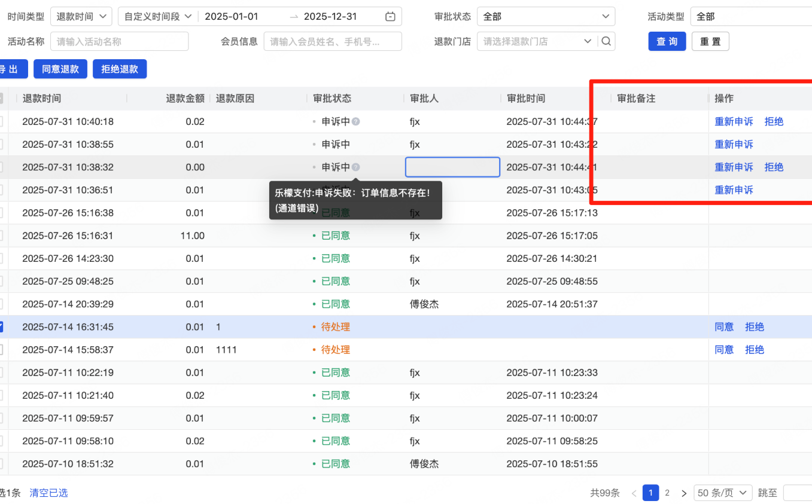Click the search icon beside 退款门店
Screen dimensions: 812x504
pos(606,41)
